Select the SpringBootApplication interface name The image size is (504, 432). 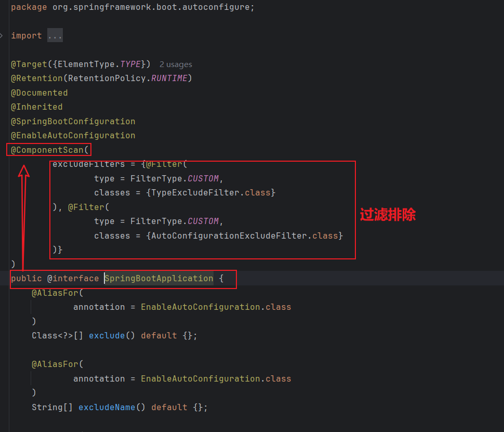tap(158, 278)
